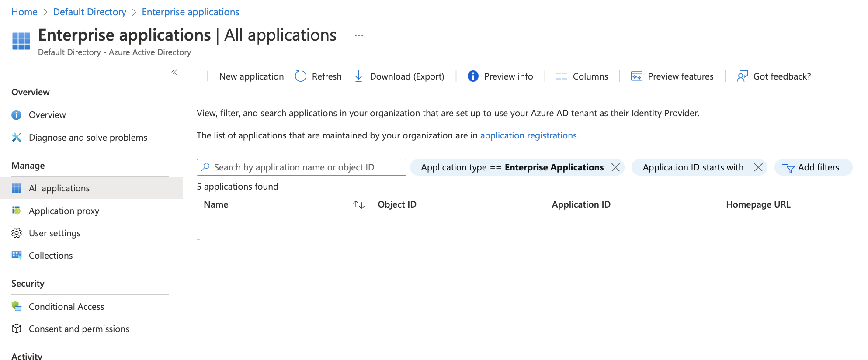Image resolution: width=868 pixels, height=360 pixels.
Task: Select Download (Export) toolbar label
Action: [x=407, y=76]
